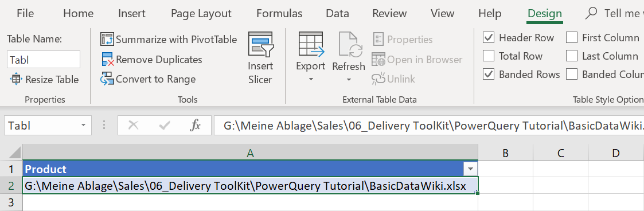This screenshot has width=644, height=211.
Task: Expand the Name Box dropdown arrow
Action: pos(84,125)
